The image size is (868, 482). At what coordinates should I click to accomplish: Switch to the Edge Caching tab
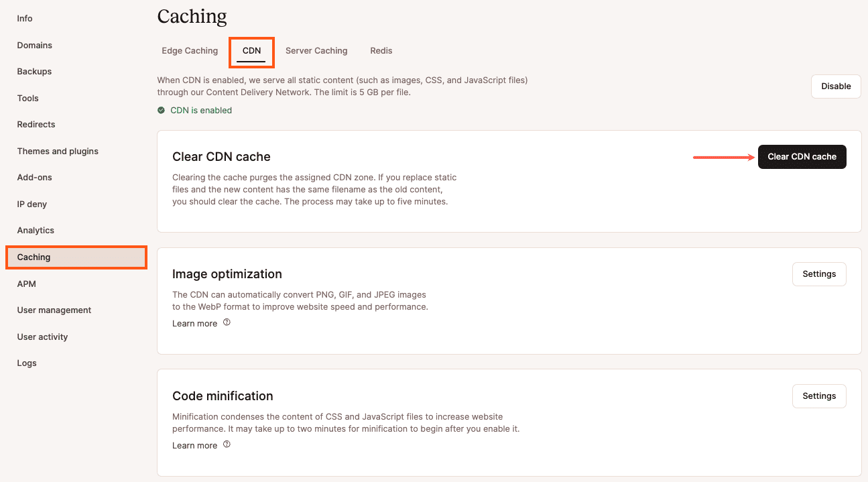[x=190, y=51]
